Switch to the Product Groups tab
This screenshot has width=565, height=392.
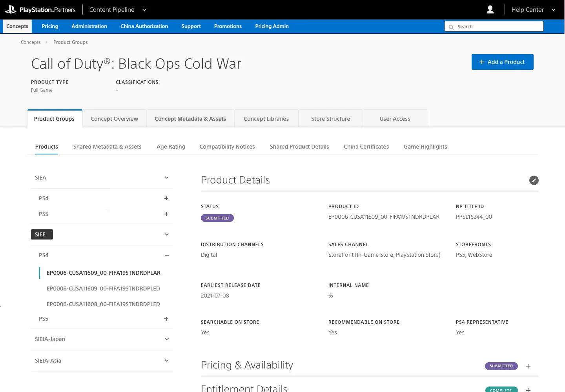(55, 119)
